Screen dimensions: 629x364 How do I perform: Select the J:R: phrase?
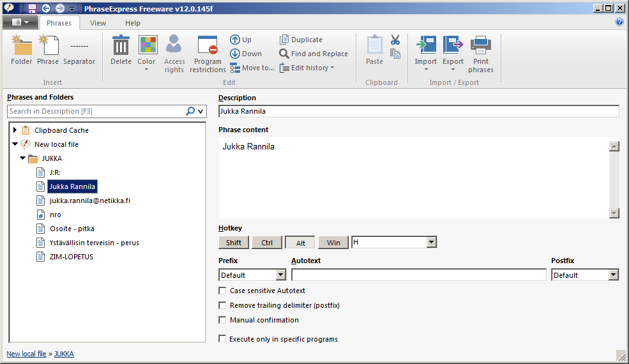55,172
